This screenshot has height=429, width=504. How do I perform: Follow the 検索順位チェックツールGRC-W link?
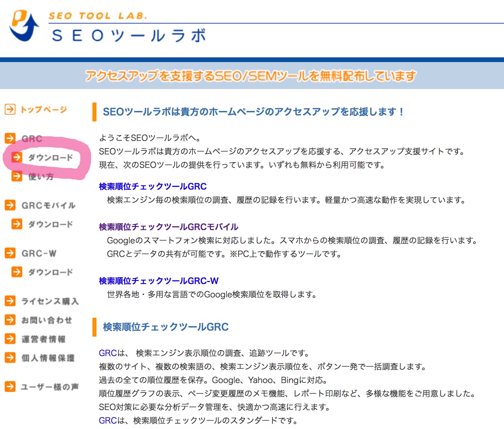click(x=159, y=281)
